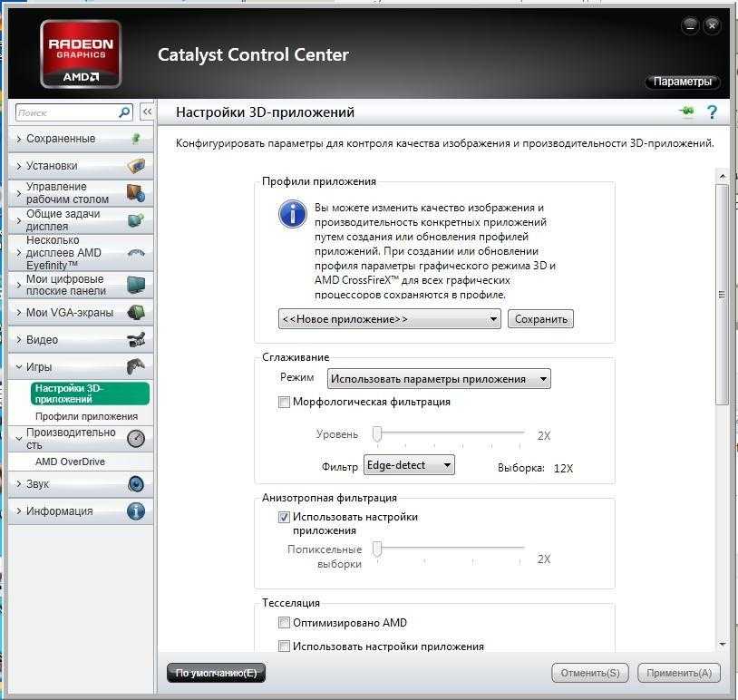Click the scrollbar up arrow
Viewport: 738px width, 700px height.
coord(722,177)
